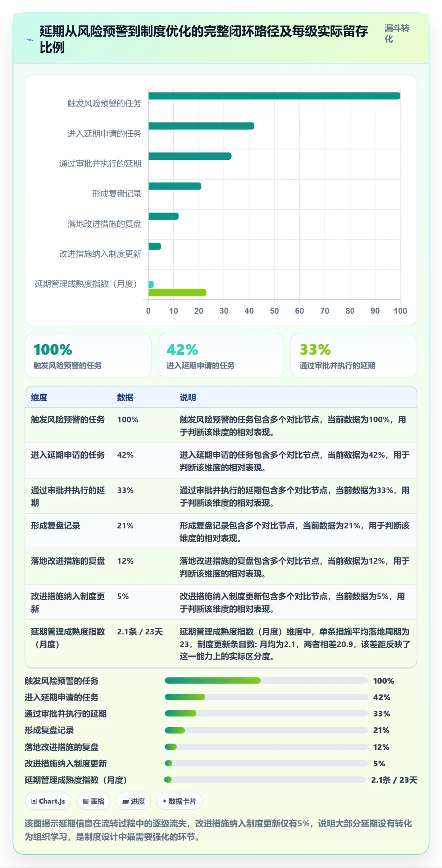The height and width of the screenshot is (868, 442).
Task: Click the 2.1条 / 23天 table cell
Action: [140, 632]
